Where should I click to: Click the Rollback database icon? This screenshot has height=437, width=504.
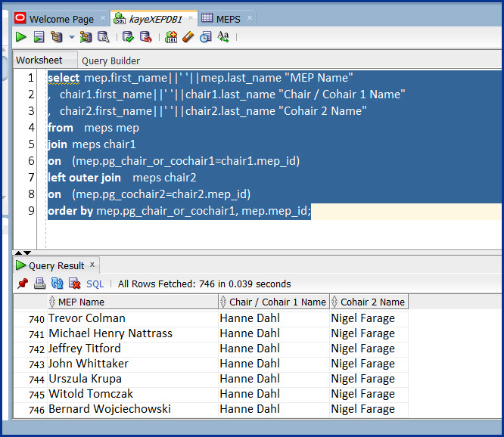point(145,37)
